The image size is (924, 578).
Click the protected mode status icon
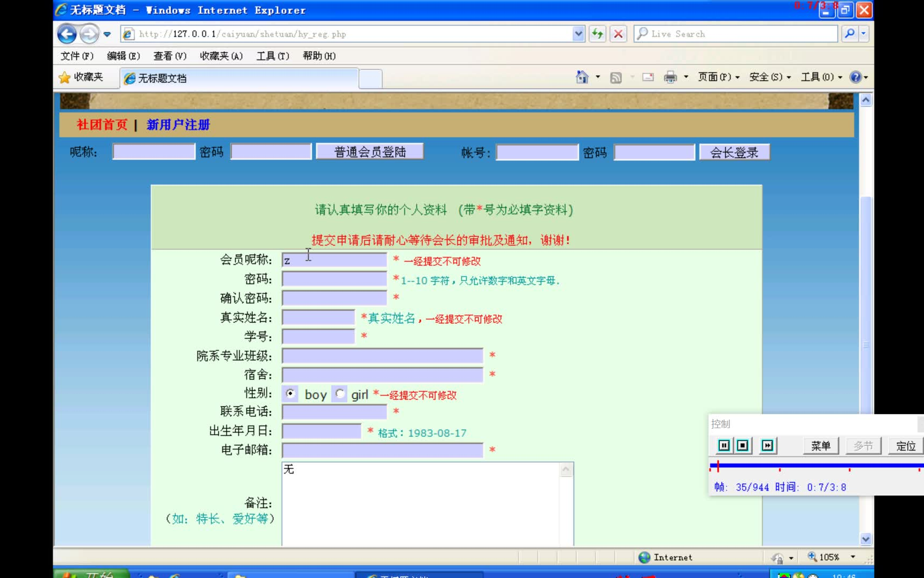coord(777,558)
